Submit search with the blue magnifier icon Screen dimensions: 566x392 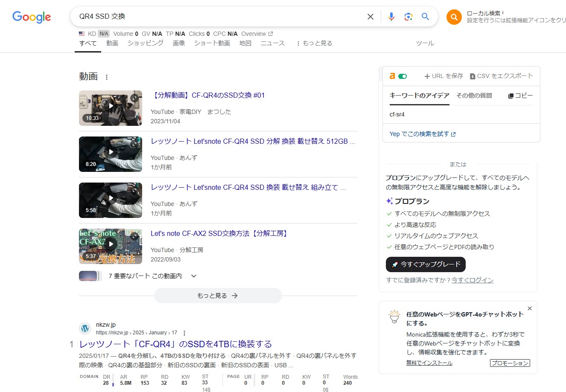[x=426, y=17]
